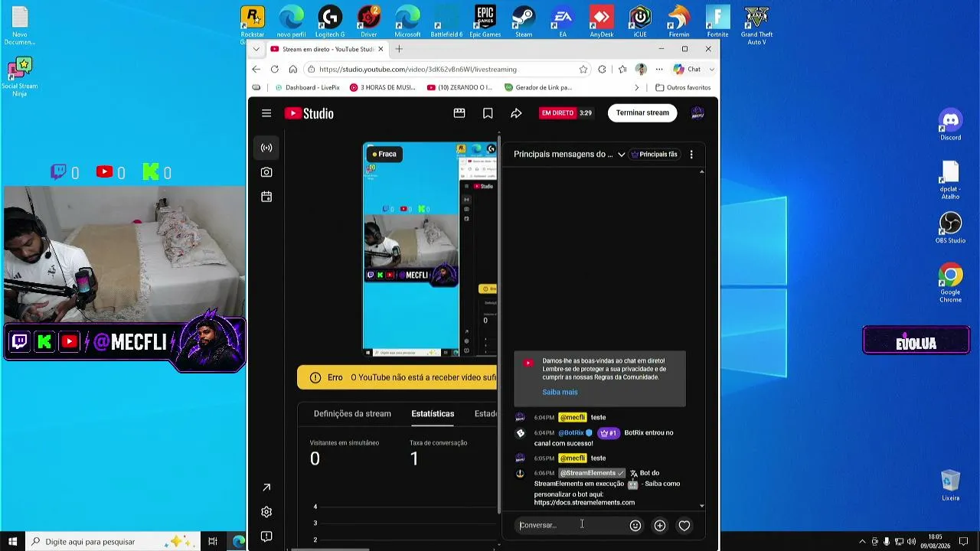Open the settings gear in Studio sidebar
The width and height of the screenshot is (980, 551).
click(266, 512)
